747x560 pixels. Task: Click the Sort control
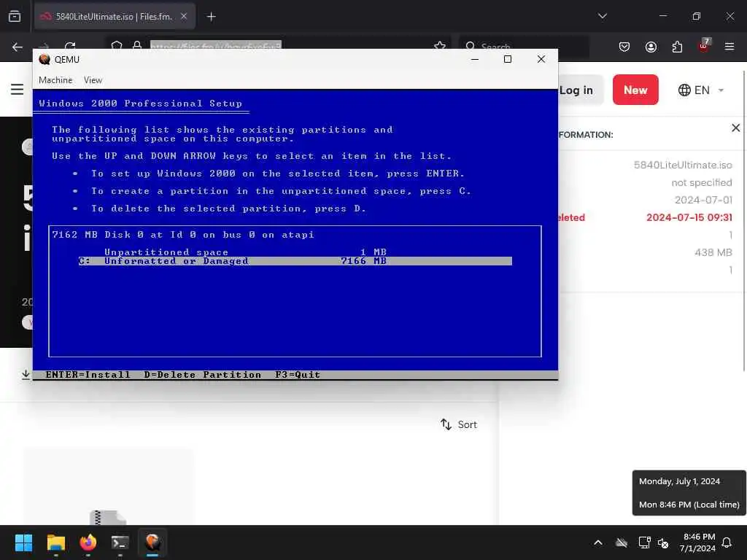(x=458, y=424)
